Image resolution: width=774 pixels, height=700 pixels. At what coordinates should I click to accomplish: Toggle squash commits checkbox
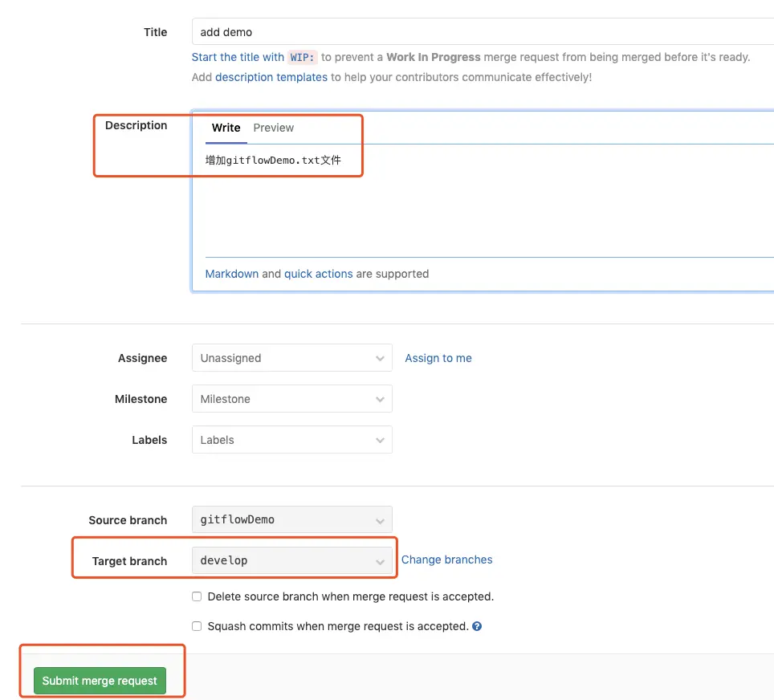click(x=197, y=626)
